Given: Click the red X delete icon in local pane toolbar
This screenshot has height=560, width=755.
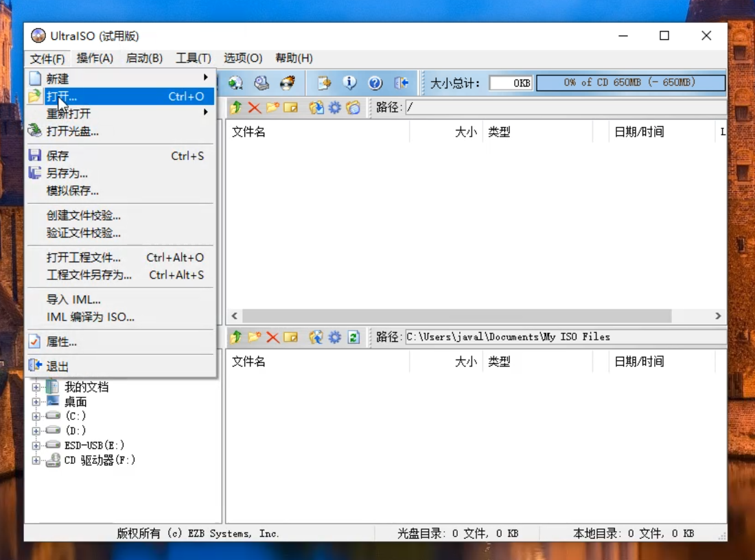Looking at the screenshot, I should pyautogui.click(x=272, y=337).
